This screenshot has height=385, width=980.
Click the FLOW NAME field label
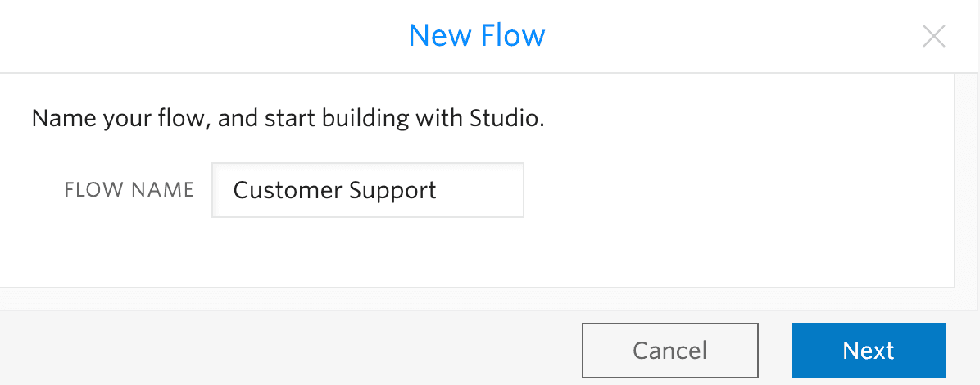click(129, 190)
